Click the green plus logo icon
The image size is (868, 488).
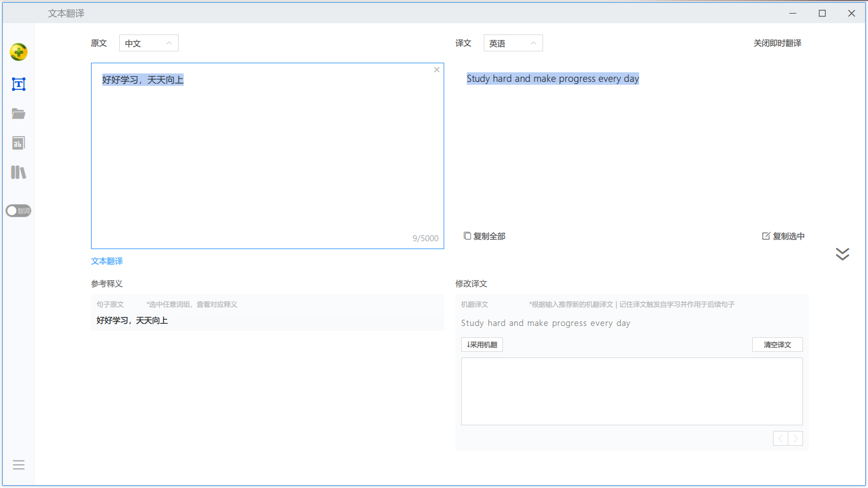19,52
